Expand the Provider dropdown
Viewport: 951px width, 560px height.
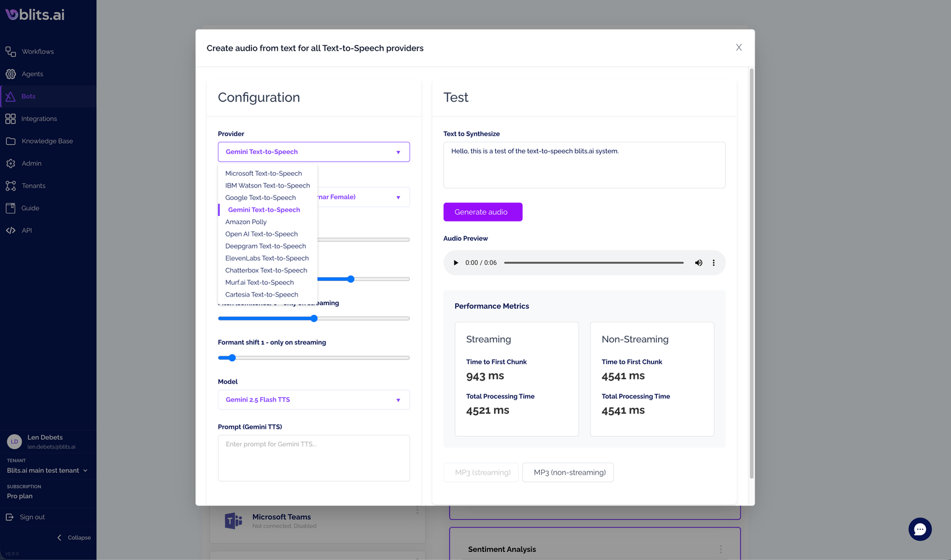click(313, 152)
